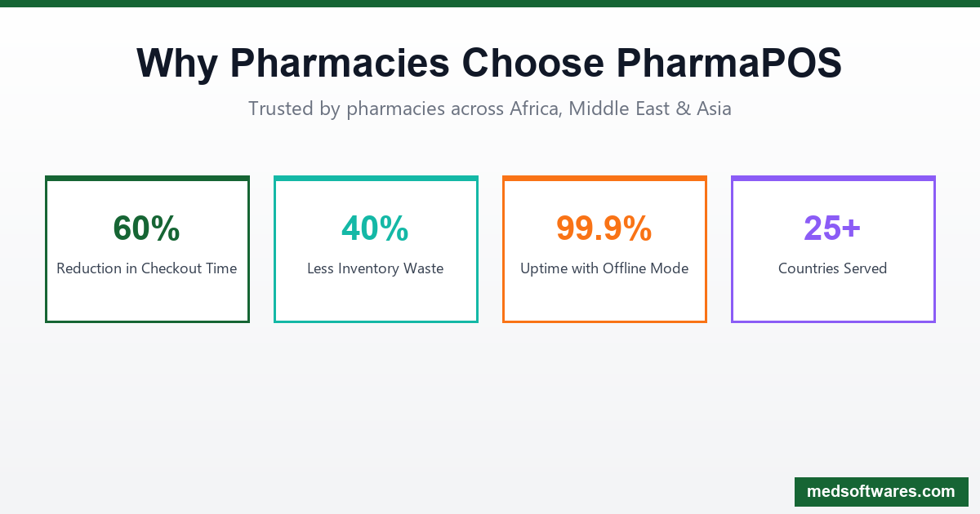Select the "Countries Served" label

click(x=832, y=268)
